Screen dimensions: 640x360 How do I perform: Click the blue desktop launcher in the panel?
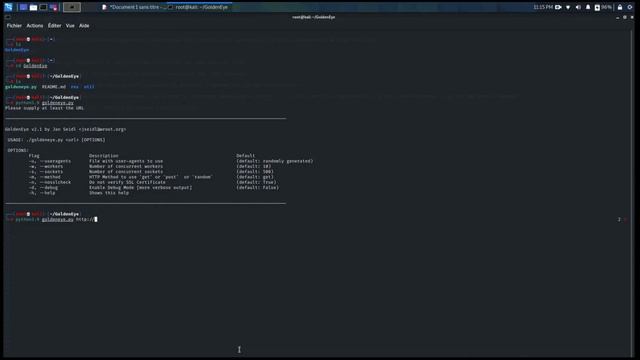(x=24, y=7)
